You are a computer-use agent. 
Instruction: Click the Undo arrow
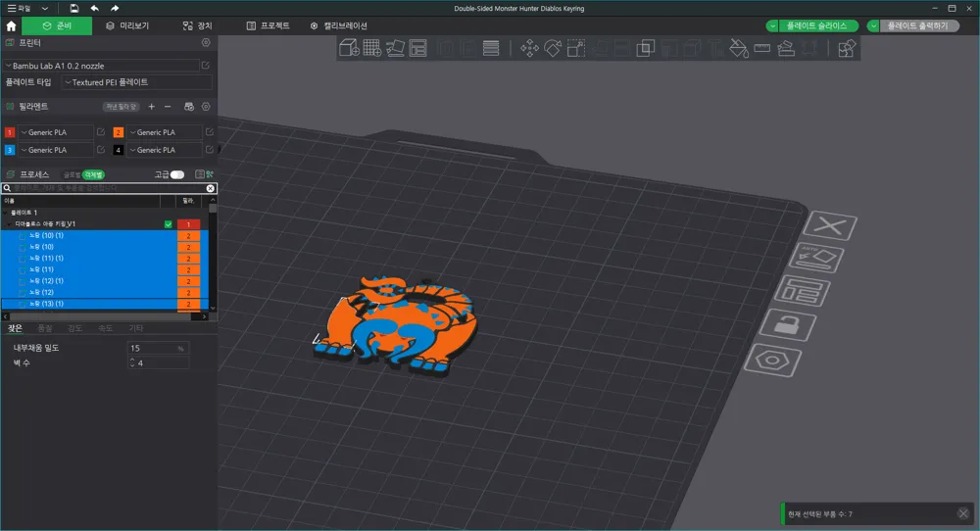pyautogui.click(x=94, y=8)
